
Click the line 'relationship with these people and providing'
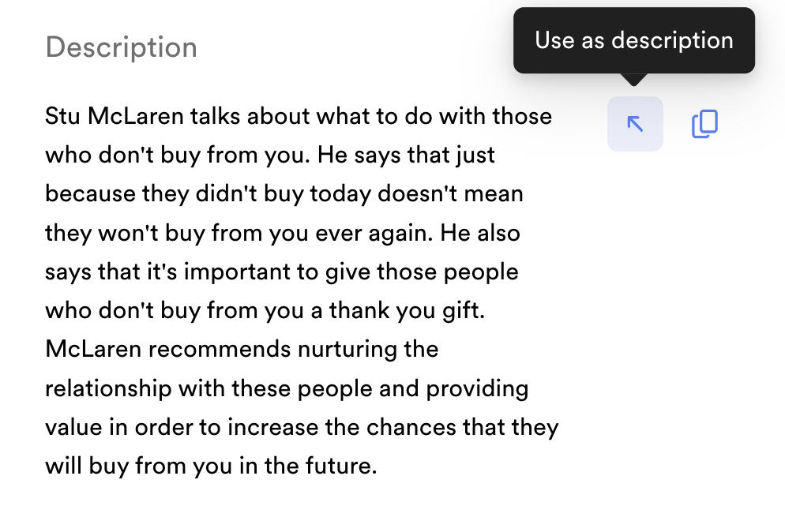tap(287, 389)
